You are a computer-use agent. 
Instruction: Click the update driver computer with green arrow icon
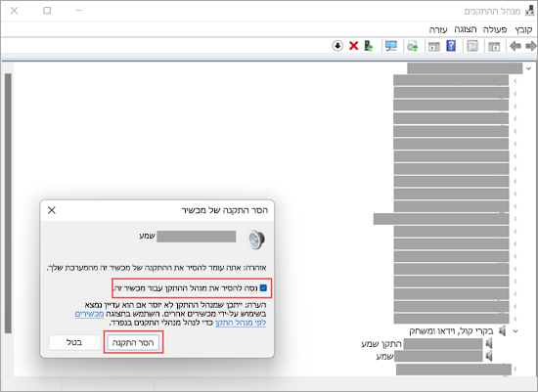pos(369,46)
